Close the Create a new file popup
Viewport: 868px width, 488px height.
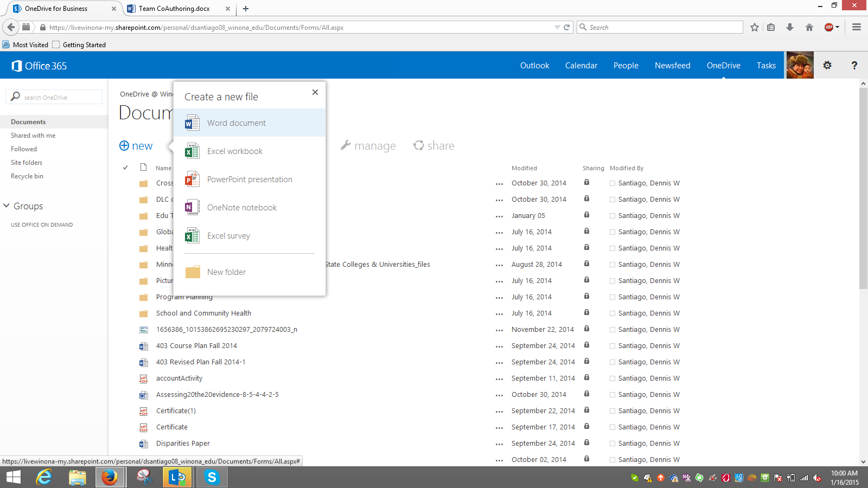[315, 92]
